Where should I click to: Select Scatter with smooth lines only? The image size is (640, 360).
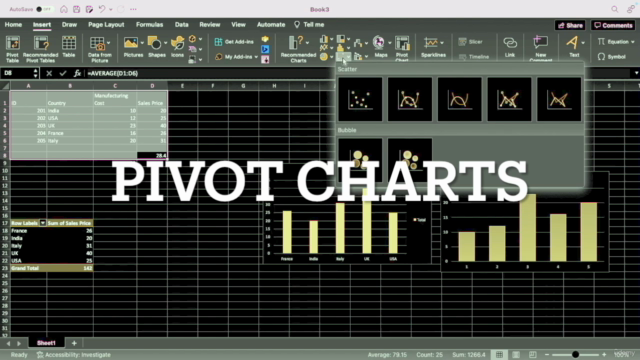[x=460, y=100]
